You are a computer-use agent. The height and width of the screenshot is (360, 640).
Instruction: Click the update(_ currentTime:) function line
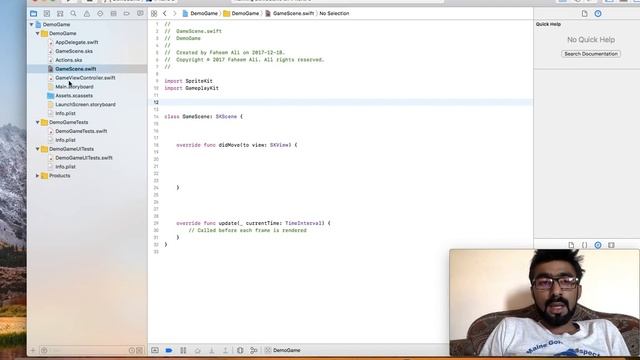253,223
